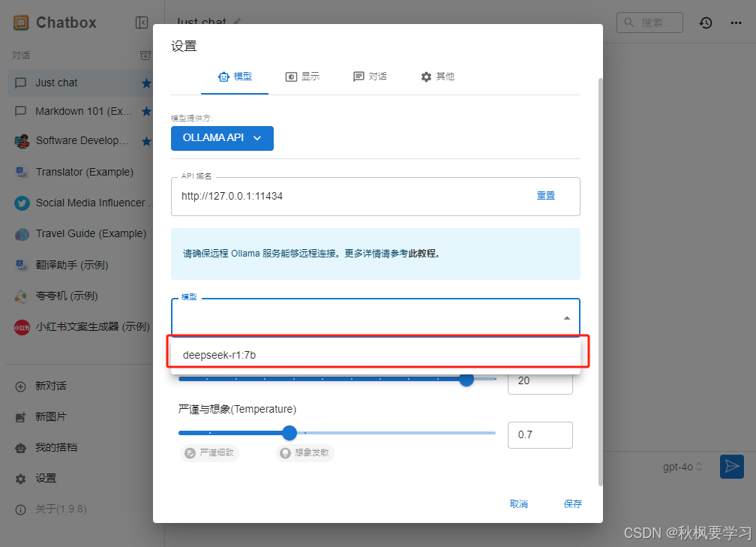Open chat history clock icon
Screen dimensions: 756x547
click(x=706, y=23)
